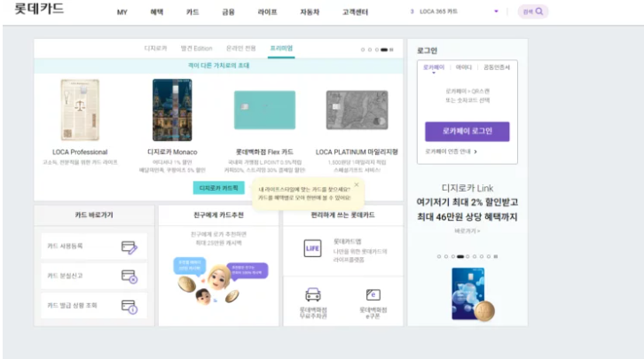
Task: Click the 롯데백화점 Flex 카드 title
Action: pos(264,152)
